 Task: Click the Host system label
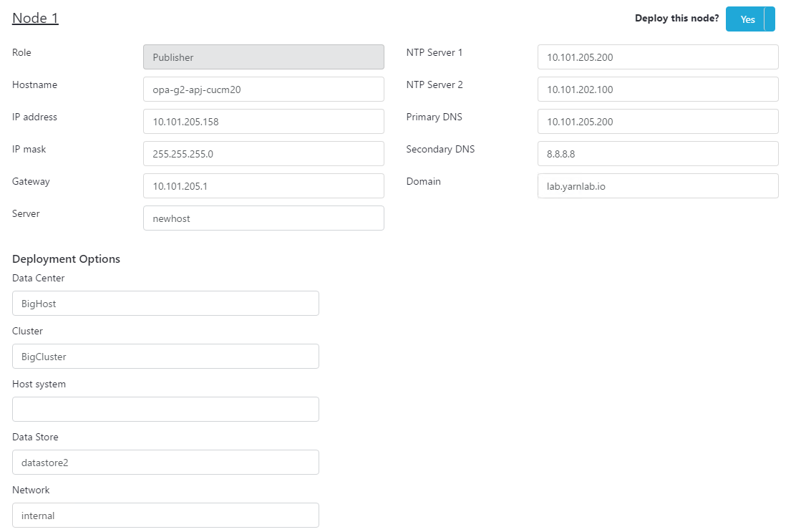[x=39, y=385]
